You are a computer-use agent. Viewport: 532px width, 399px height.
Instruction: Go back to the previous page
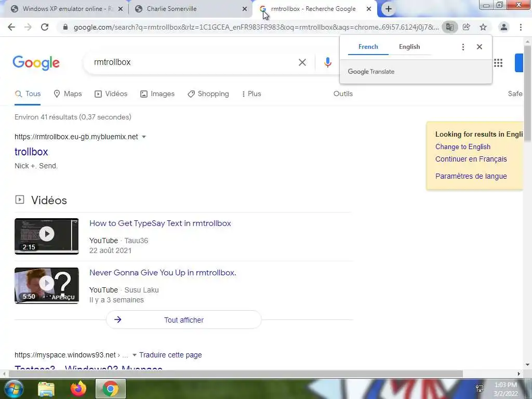11,27
